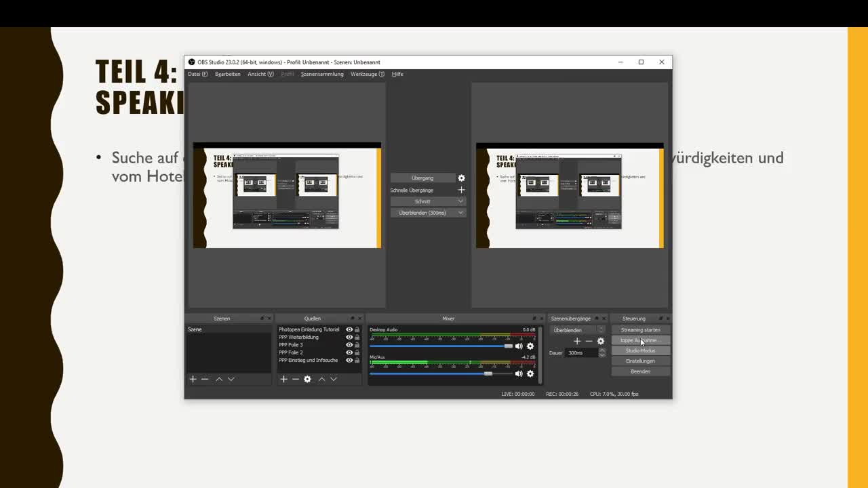Image resolution: width=868 pixels, height=488 pixels.
Task: Close the Szenenübergänge dock panel
Action: (x=604, y=318)
